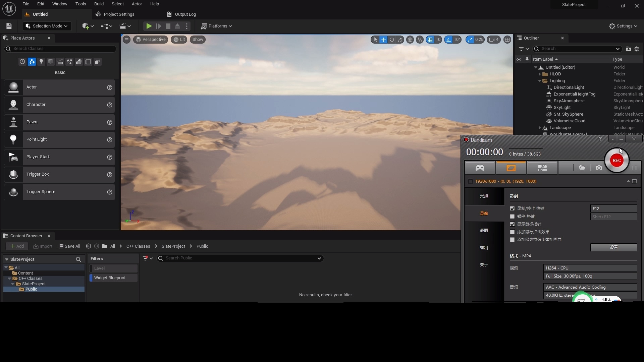Expand the Landscape item in Outliner
644x362 pixels.
pyautogui.click(x=540, y=128)
